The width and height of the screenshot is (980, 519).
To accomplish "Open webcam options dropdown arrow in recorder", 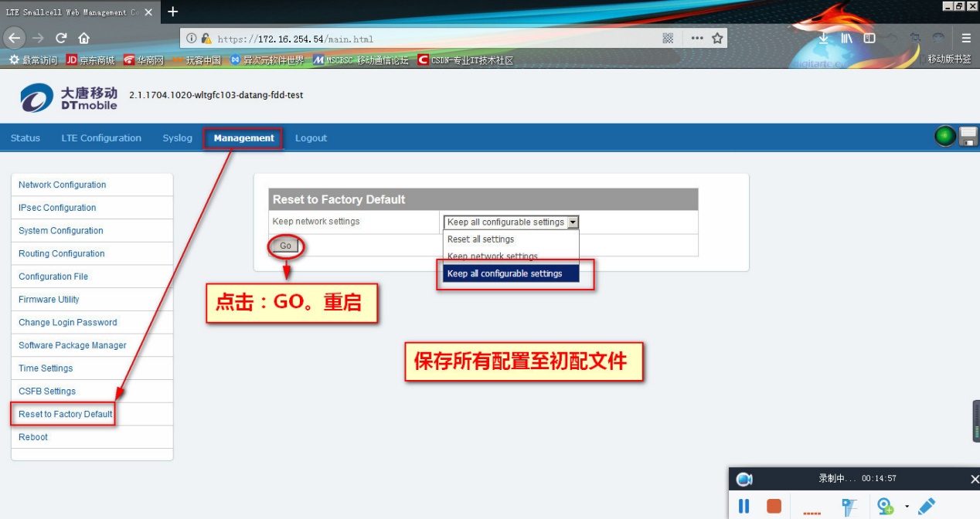I will pyautogui.click(x=907, y=507).
